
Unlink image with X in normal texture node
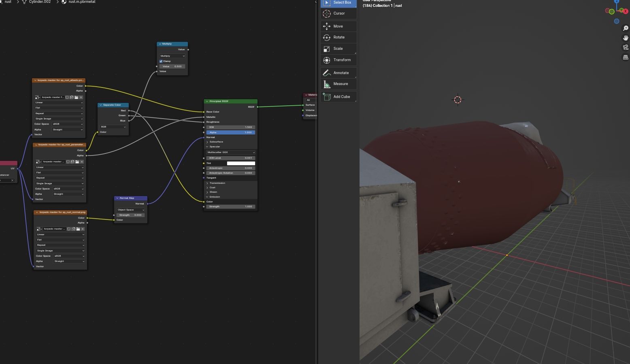83,229
